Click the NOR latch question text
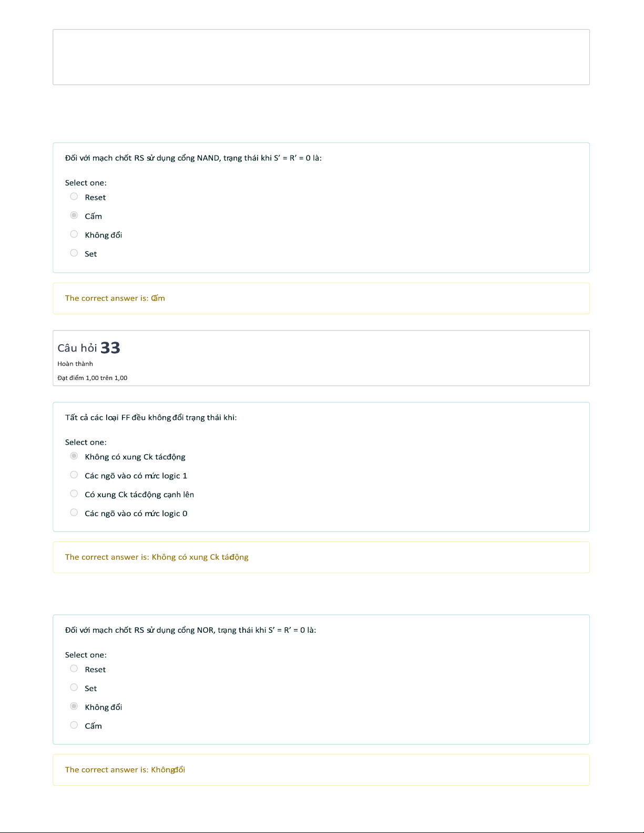This screenshot has width=644, height=833. (191, 630)
